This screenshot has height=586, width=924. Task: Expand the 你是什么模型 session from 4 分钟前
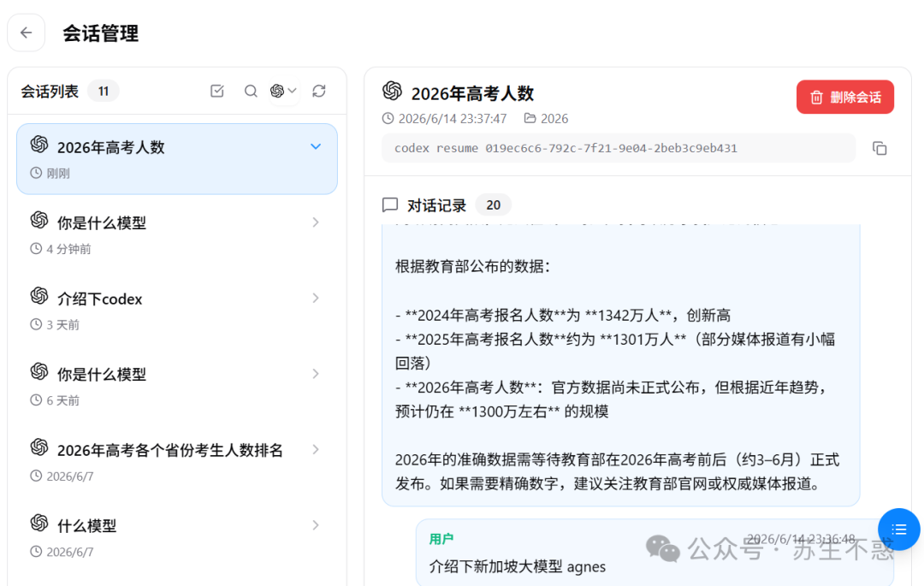pyautogui.click(x=316, y=222)
